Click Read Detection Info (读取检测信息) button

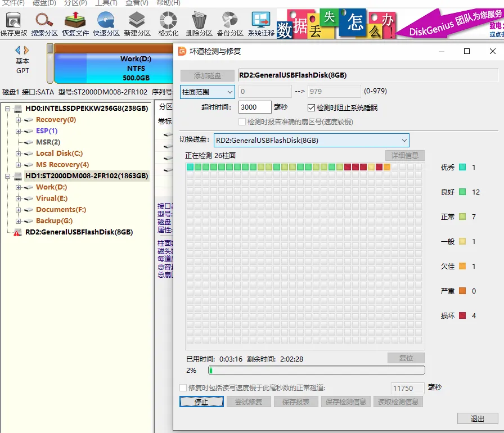coord(398,402)
